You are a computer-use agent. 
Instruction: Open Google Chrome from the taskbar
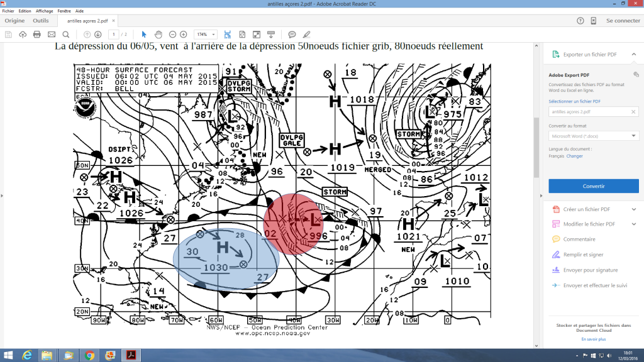[89, 356]
